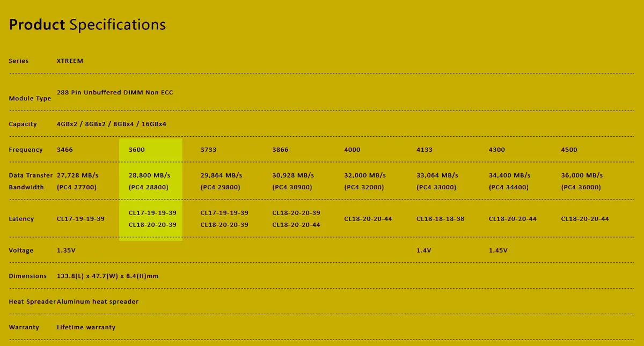Click CL18-20-20-44 in the 4300 column
This screenshot has width=644, height=346.
click(513, 219)
